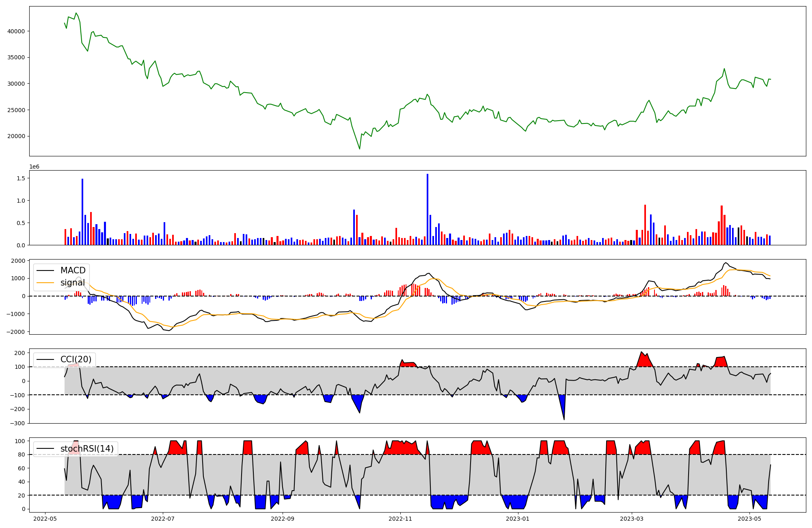This screenshot has height=528, width=812.
Task: Click the 2022-11 x-axis date label
Action: 400,518
